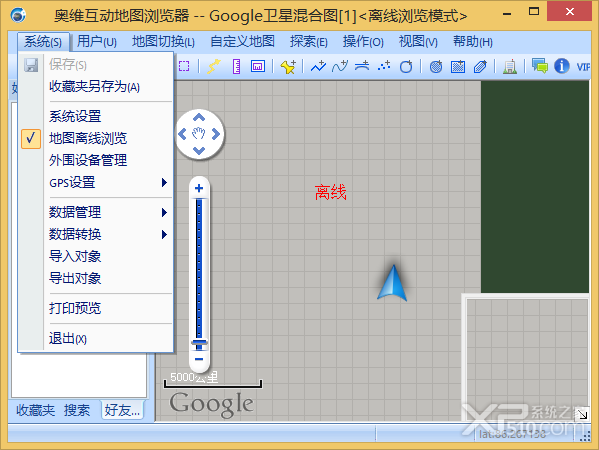Open the 自定义地图 menu

(x=242, y=41)
